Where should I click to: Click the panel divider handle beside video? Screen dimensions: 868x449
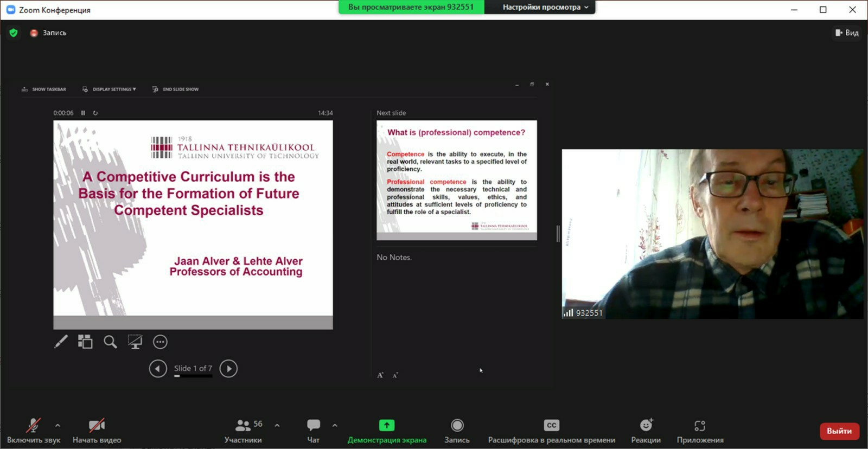pyautogui.click(x=558, y=234)
